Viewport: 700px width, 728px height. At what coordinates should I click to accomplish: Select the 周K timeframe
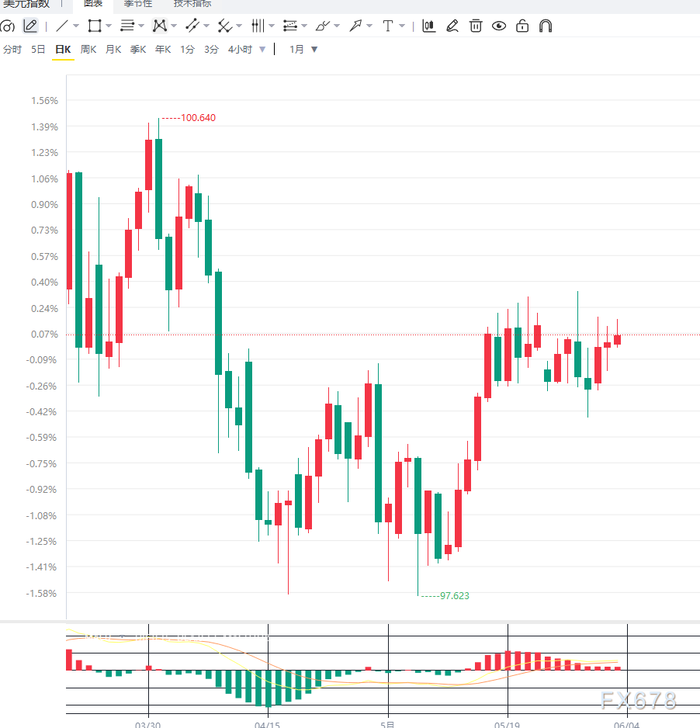(x=88, y=49)
